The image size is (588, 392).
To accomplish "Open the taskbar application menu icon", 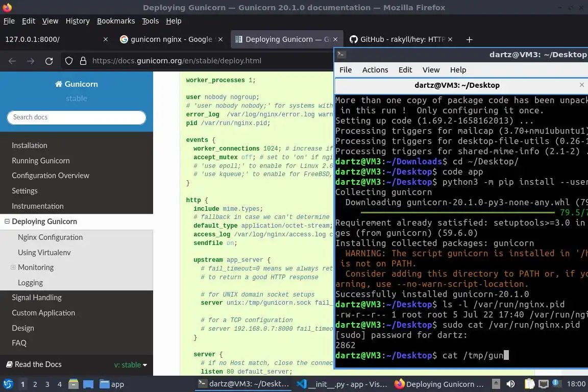I will tap(8, 384).
